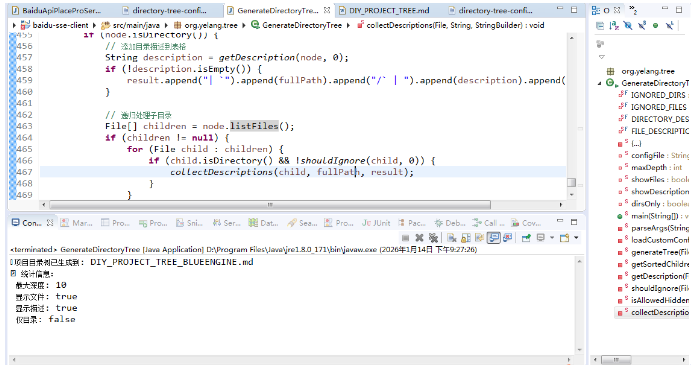Image resolution: width=697 pixels, height=376 pixels.
Task: Maximize the Console view panel
Action: pos(574,221)
